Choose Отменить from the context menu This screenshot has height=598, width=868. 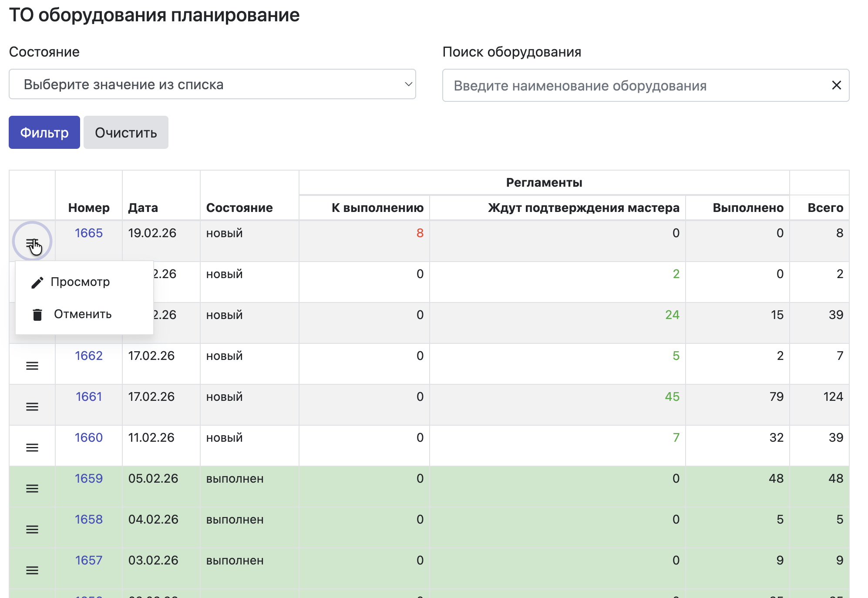coord(82,314)
